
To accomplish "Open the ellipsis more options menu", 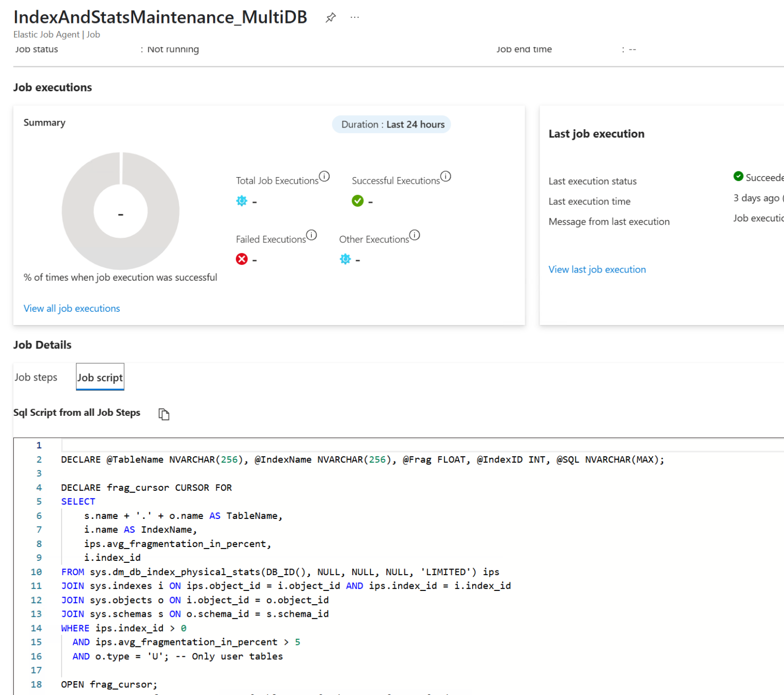I will click(x=355, y=17).
